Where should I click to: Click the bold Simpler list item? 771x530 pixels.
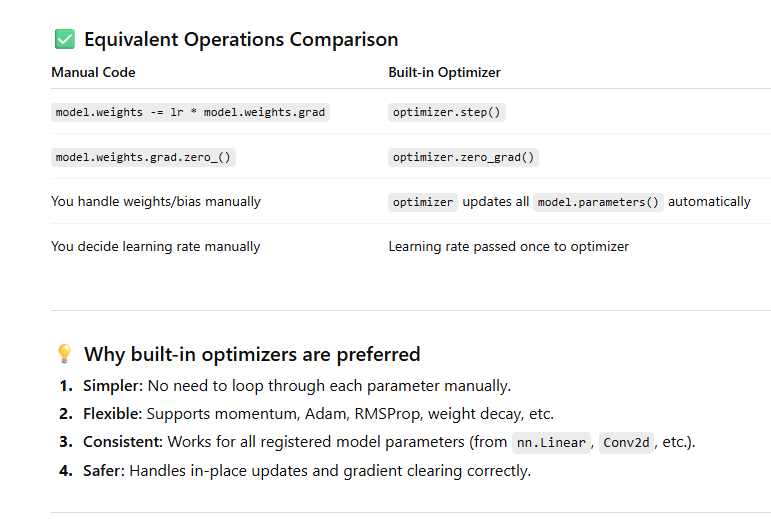click(114, 386)
